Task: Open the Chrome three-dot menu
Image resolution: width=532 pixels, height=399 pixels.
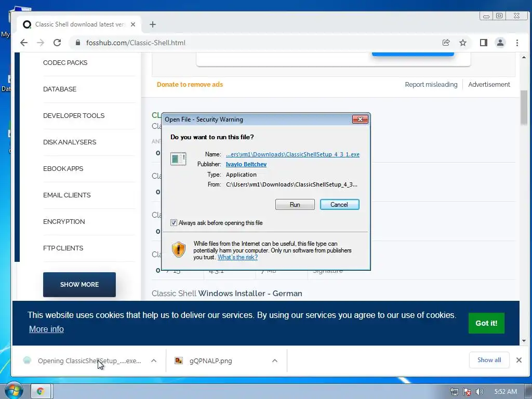Action: coord(517,43)
